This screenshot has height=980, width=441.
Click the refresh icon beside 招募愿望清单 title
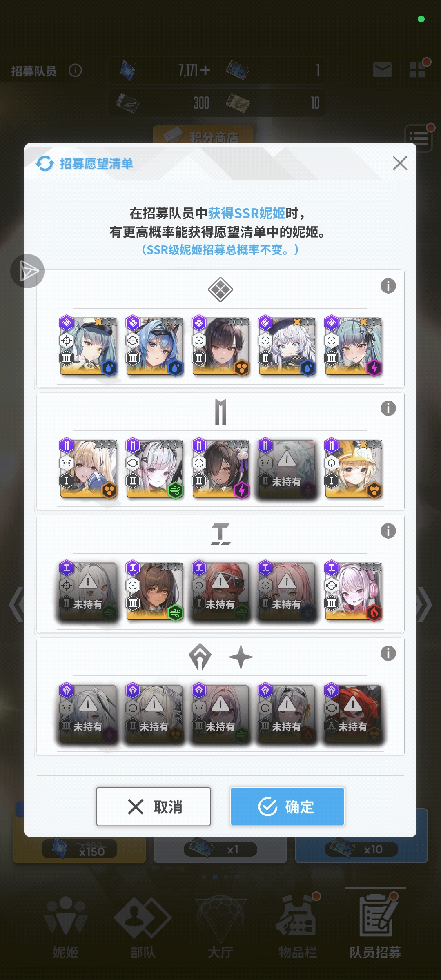click(45, 164)
